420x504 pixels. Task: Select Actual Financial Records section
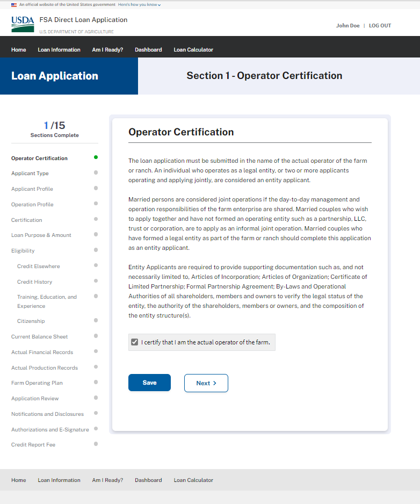click(42, 352)
